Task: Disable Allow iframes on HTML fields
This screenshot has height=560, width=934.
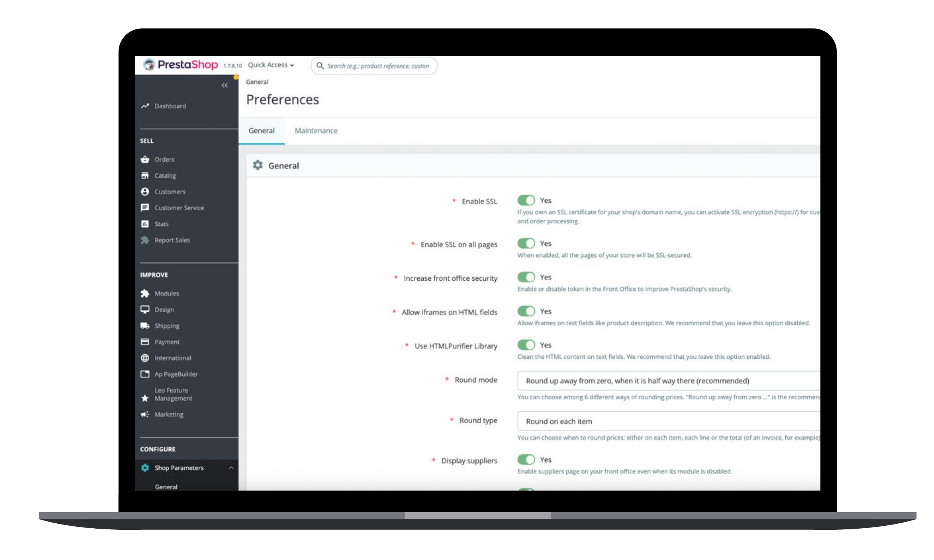Action: (x=526, y=311)
